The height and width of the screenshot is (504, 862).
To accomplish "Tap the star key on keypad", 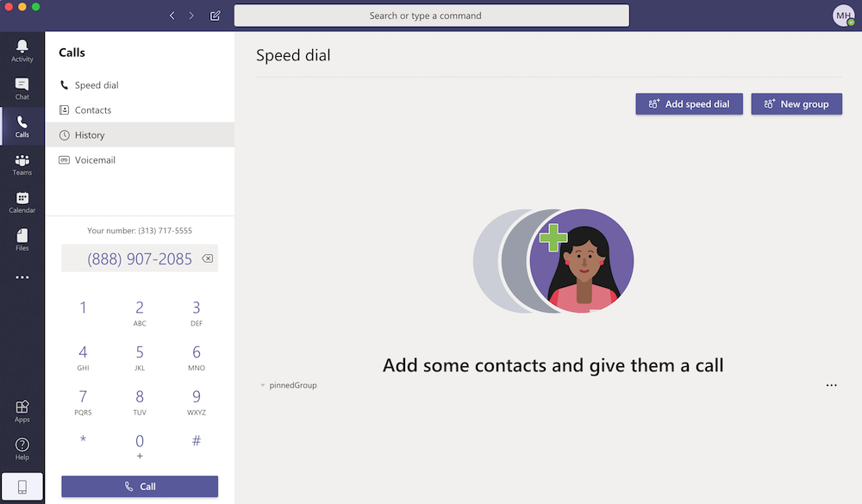I will pos(83,440).
